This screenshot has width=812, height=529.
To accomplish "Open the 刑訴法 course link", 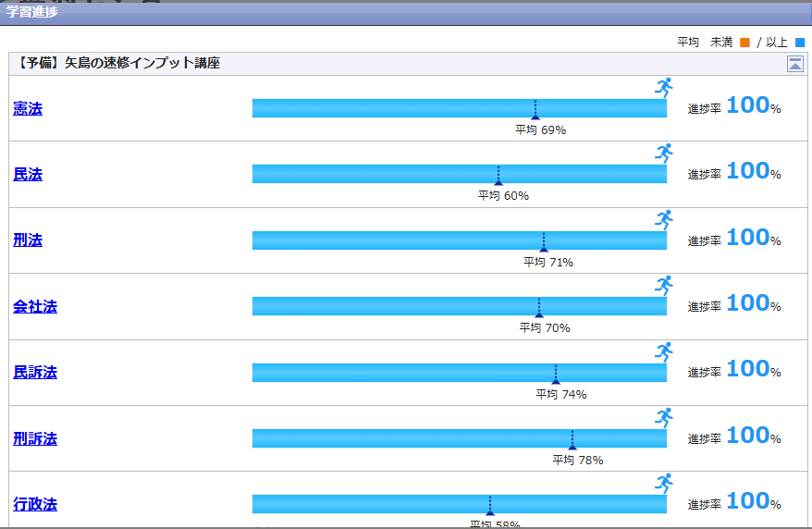I will 35,438.
